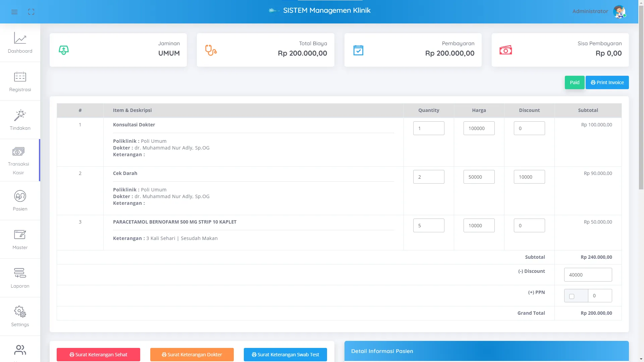Image resolution: width=644 pixels, height=362 pixels.
Task: Focus the total Discount field 40000
Action: pyautogui.click(x=588, y=275)
